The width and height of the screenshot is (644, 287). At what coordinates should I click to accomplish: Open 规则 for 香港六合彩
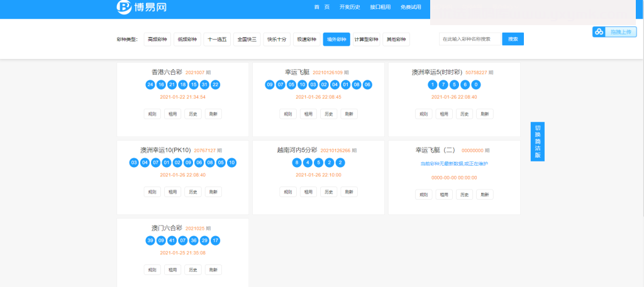coord(152,114)
